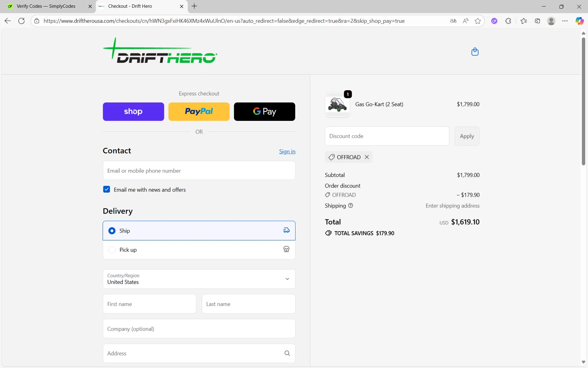Click the discount amount − $179.90
The width and height of the screenshot is (588, 368).
pos(468,195)
